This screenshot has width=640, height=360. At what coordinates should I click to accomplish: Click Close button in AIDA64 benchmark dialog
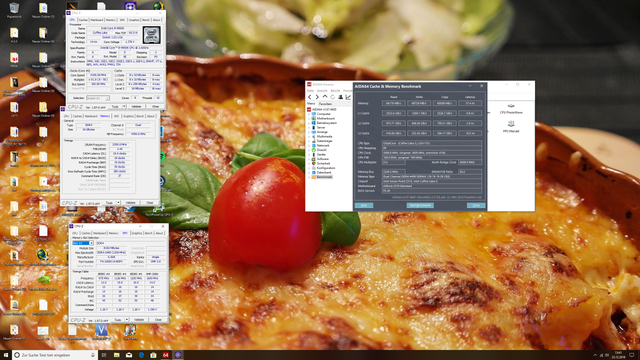(x=476, y=205)
